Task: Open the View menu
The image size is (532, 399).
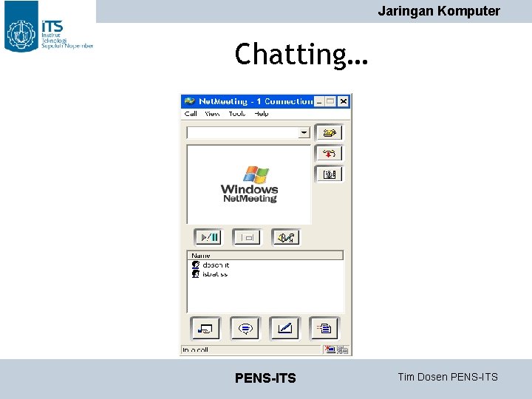Action: (212, 114)
